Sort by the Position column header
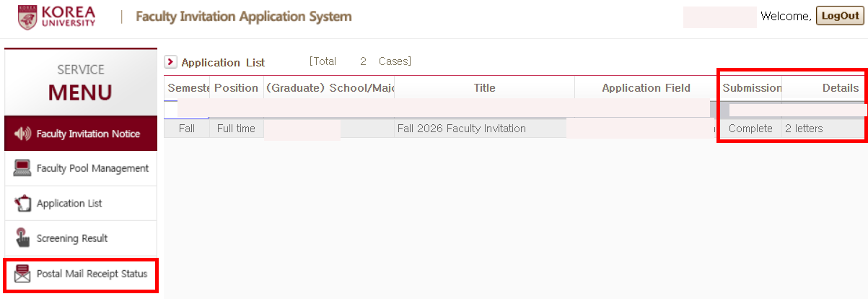The height and width of the screenshot is (299, 868). (236, 87)
